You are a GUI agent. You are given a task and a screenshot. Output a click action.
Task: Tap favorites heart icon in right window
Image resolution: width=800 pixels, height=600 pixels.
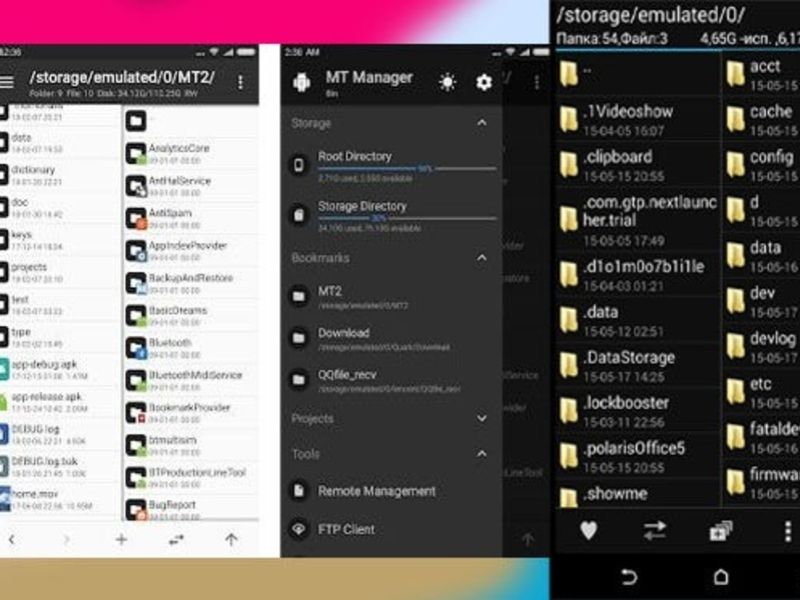[588, 531]
